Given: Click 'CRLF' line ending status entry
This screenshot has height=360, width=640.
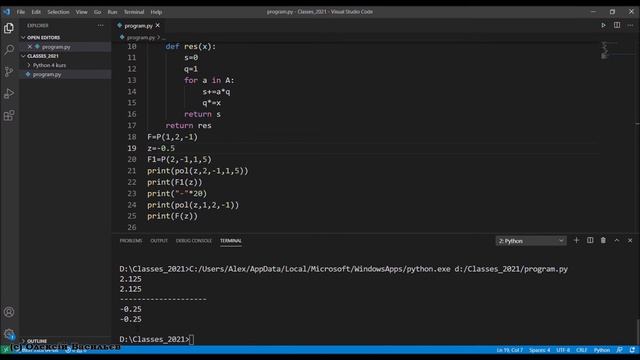Looking at the screenshot, I should point(581,350).
